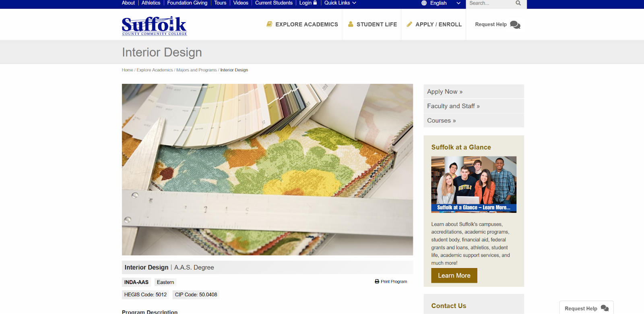Click the Print Program printer icon

click(x=377, y=281)
